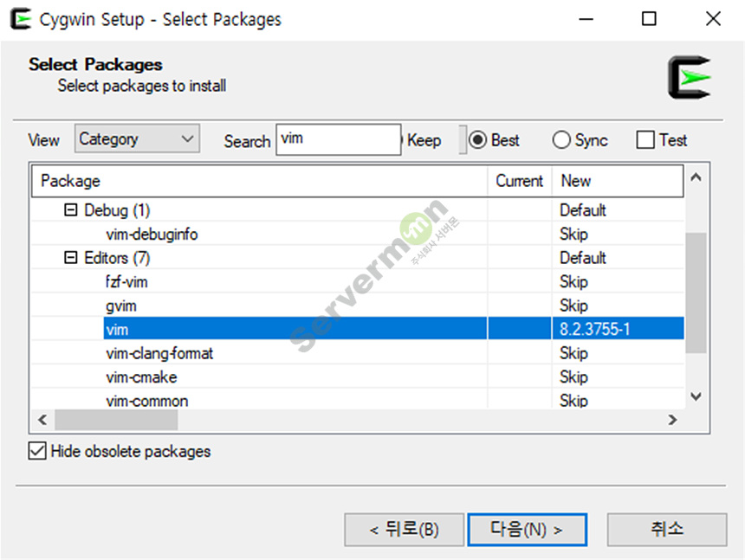
Task: Close the Cygwin Setup window
Action: (713, 19)
